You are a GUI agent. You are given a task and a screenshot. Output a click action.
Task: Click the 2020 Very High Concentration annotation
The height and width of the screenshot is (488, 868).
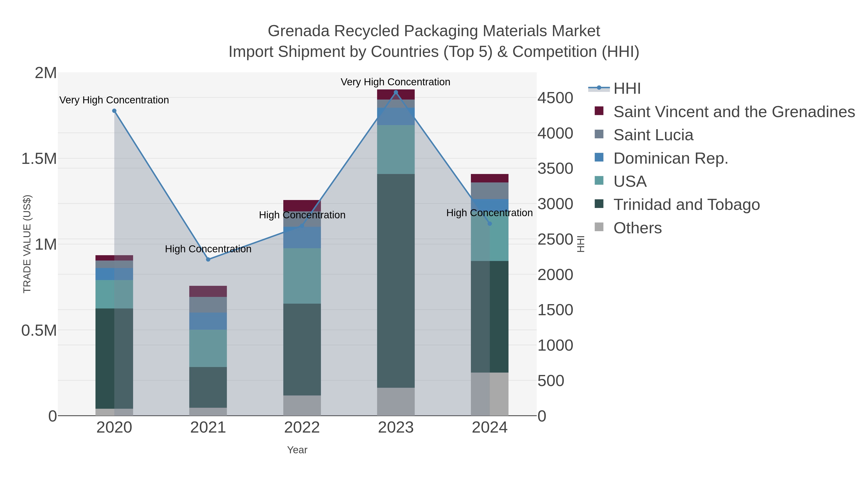[114, 100]
